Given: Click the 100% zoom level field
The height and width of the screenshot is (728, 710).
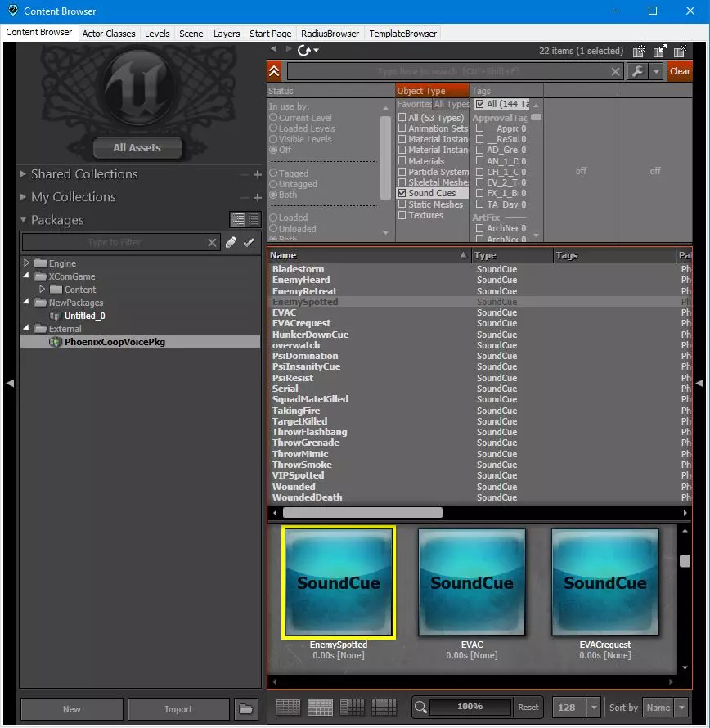Looking at the screenshot, I should (x=470, y=707).
